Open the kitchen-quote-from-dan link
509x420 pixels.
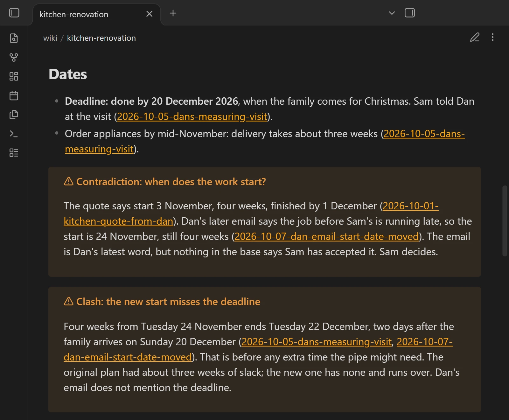251,213
